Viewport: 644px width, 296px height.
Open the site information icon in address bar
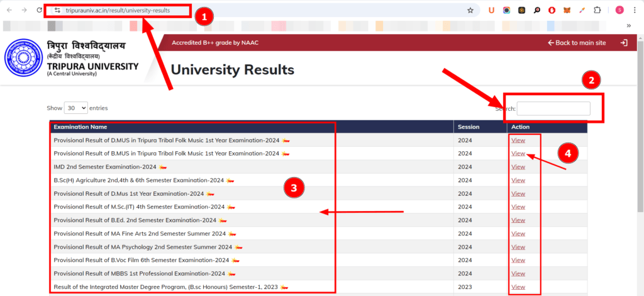[57, 11]
